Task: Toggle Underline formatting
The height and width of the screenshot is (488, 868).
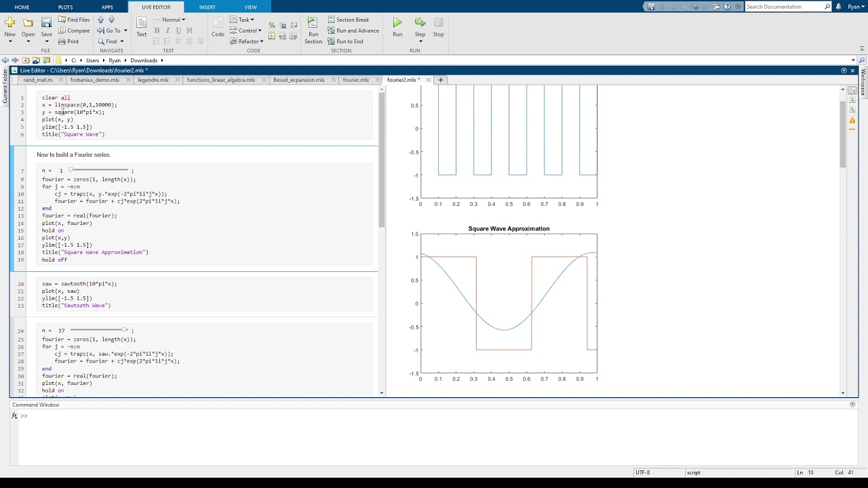Action: pos(178,30)
